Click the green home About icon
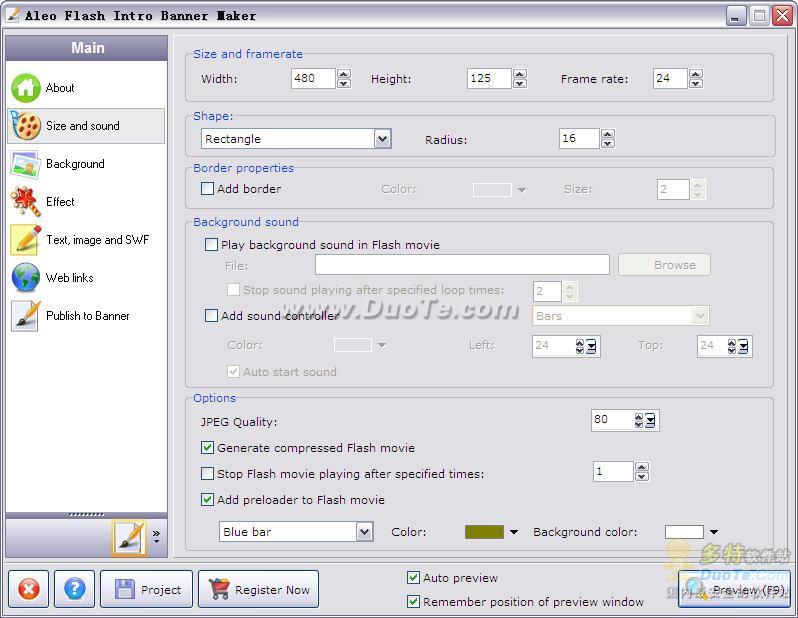798x618 pixels. (25, 88)
